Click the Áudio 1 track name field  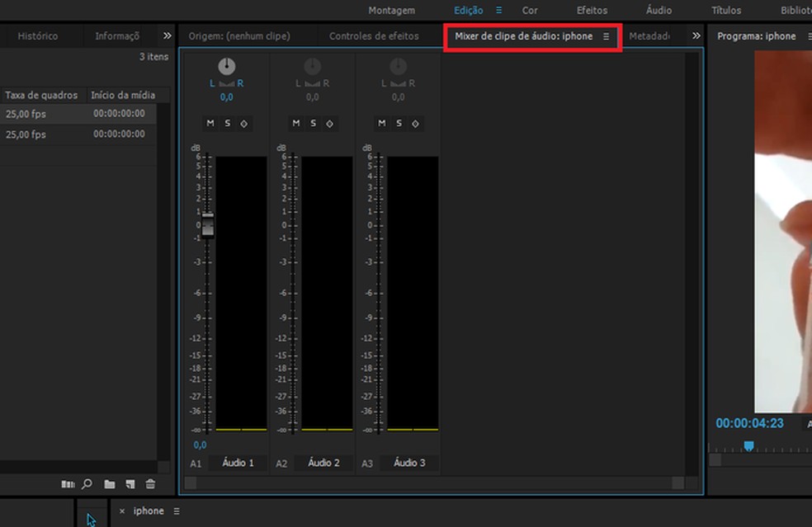point(238,463)
